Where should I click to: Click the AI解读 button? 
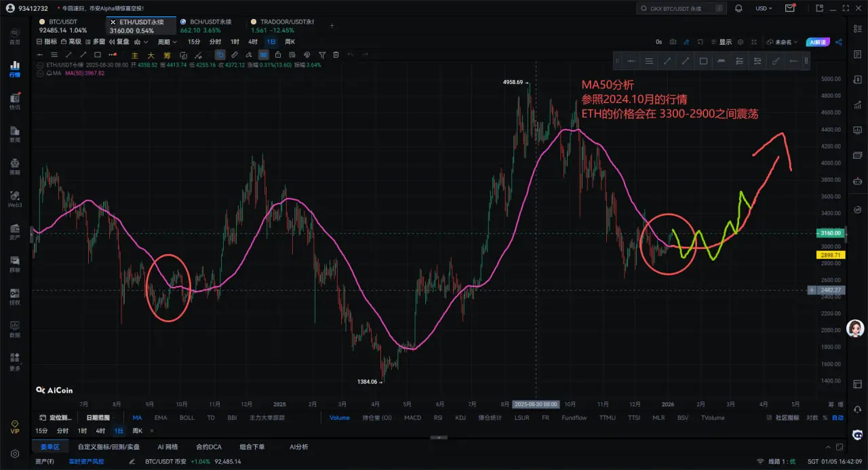818,41
